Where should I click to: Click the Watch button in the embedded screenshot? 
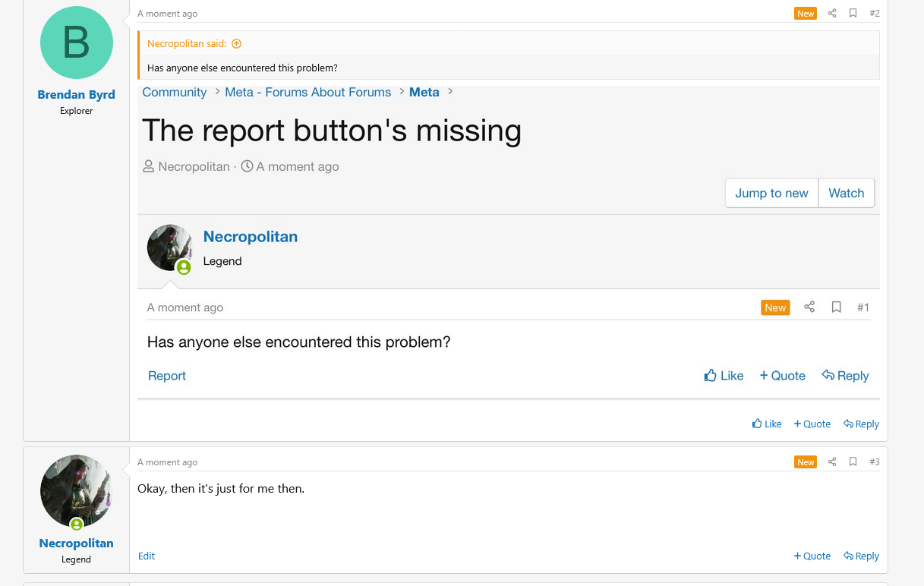point(846,193)
